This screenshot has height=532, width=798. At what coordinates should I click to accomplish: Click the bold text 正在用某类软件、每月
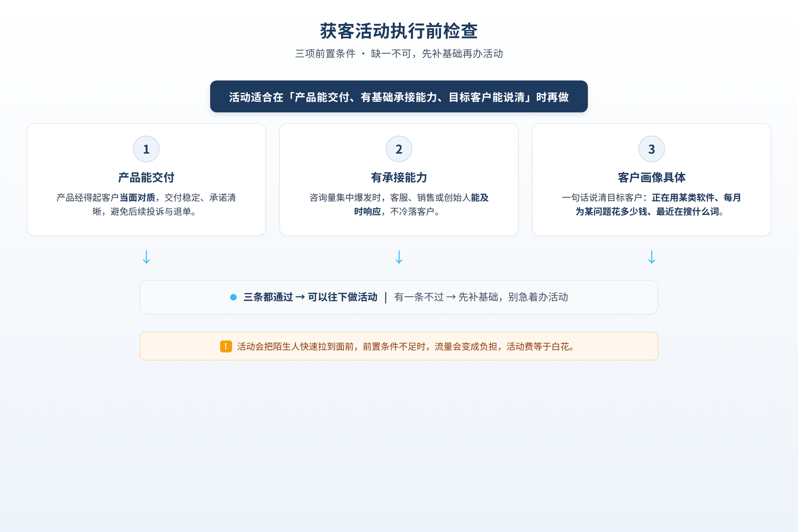tap(696, 198)
